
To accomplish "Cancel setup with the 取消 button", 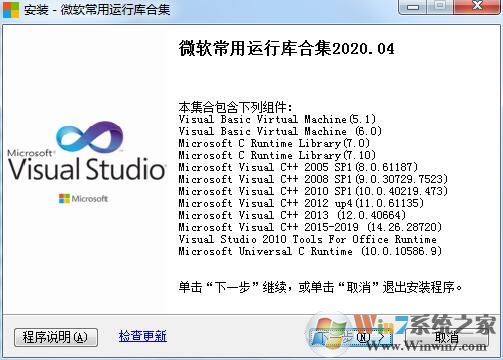I will pyautogui.click(x=447, y=337).
